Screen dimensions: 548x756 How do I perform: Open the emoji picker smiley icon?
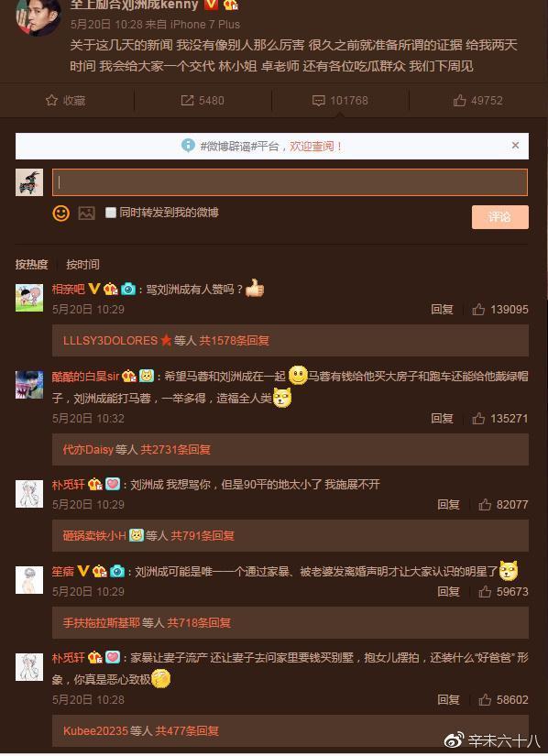pos(61,214)
